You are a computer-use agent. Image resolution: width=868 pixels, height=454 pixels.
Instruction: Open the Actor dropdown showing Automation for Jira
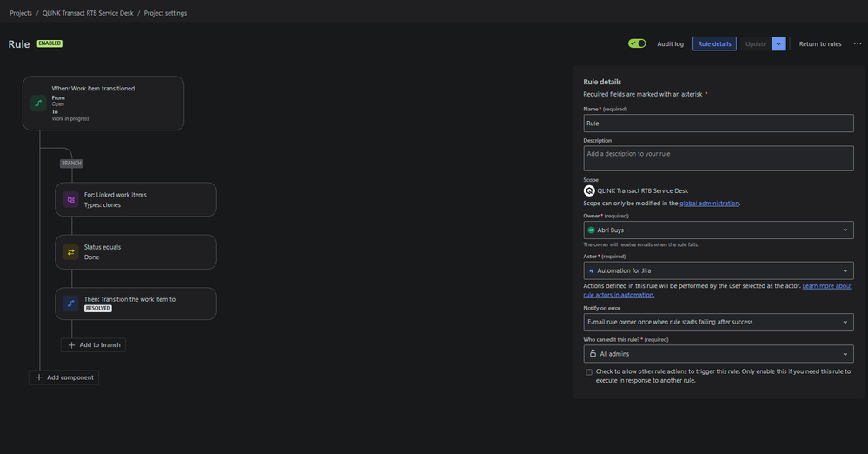[x=719, y=270]
